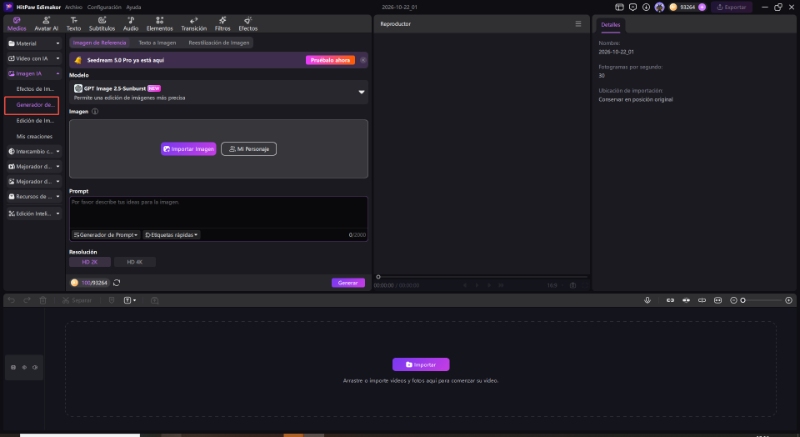This screenshot has height=437, width=800.
Task: Click the marker shield icon in timeline toolbar
Action: click(x=111, y=300)
